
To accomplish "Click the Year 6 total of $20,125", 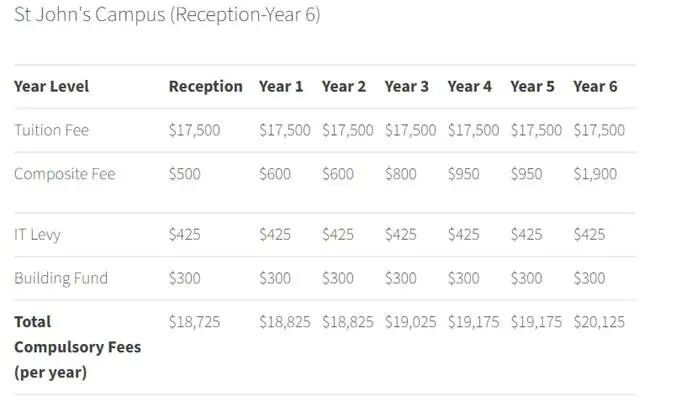I will pos(598,322).
